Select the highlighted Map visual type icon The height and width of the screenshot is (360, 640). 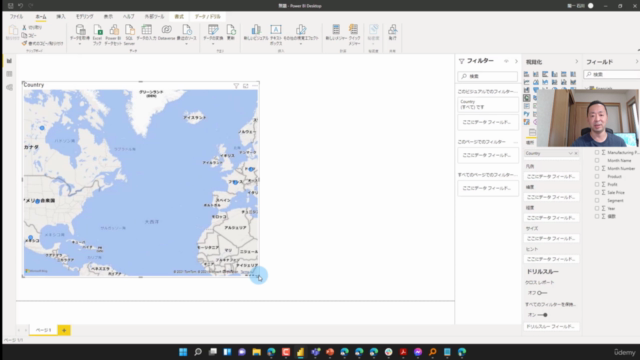click(x=527, y=98)
